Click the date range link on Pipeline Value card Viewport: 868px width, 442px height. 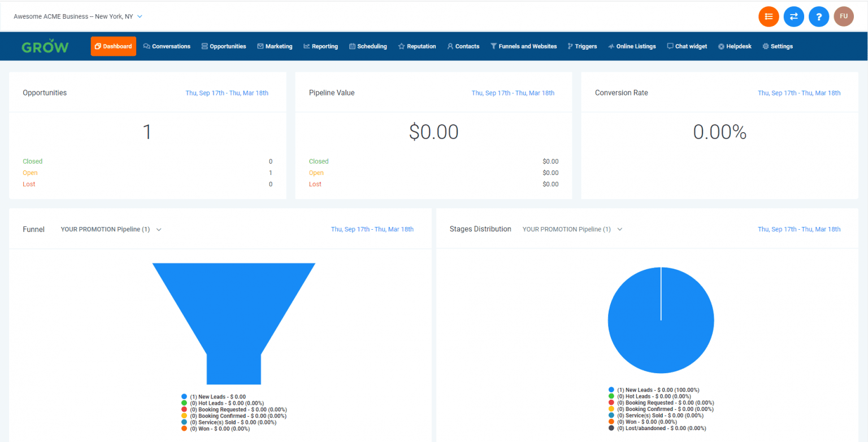pyautogui.click(x=513, y=93)
